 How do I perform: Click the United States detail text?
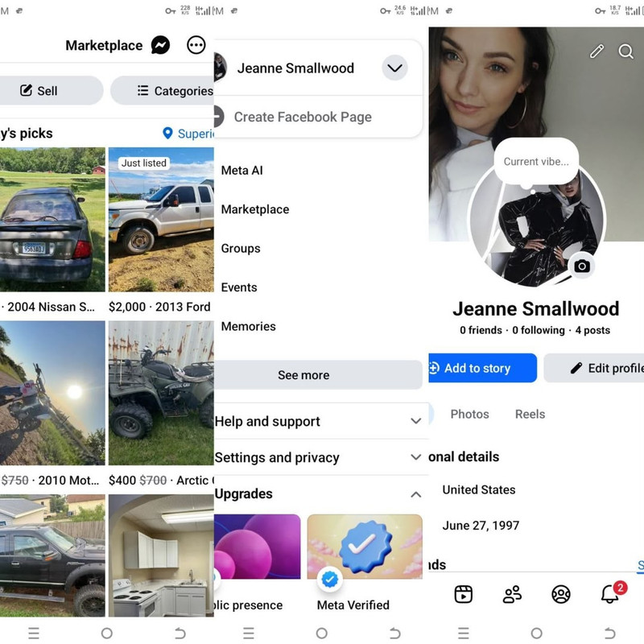click(x=479, y=489)
